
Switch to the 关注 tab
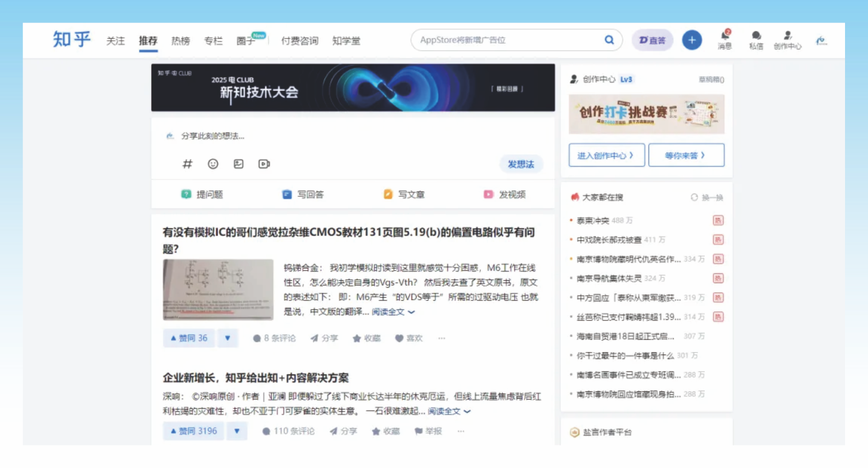coord(115,41)
